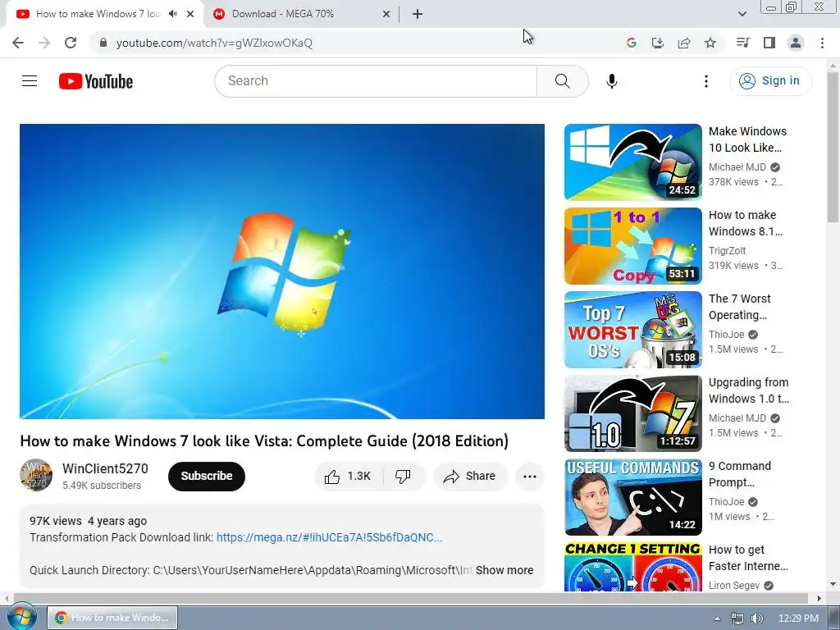Toggle the Chrome side panel
The width and height of the screenshot is (840, 630).
[769, 43]
